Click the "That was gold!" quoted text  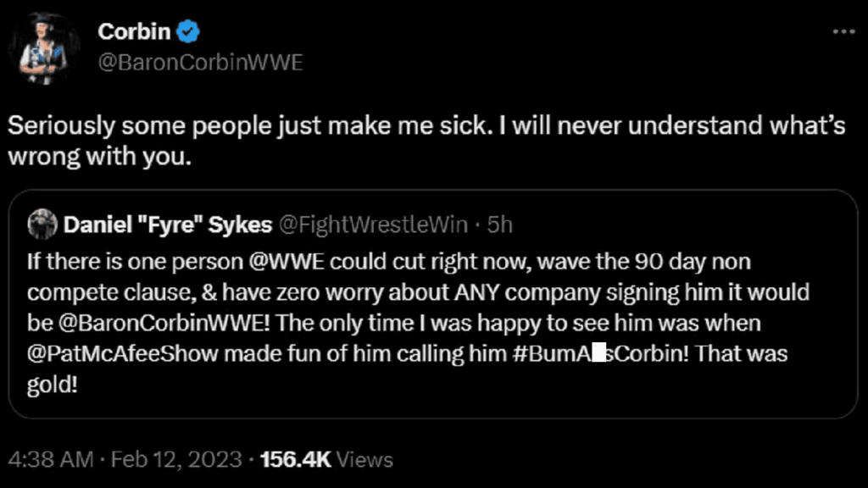tap(743, 353)
